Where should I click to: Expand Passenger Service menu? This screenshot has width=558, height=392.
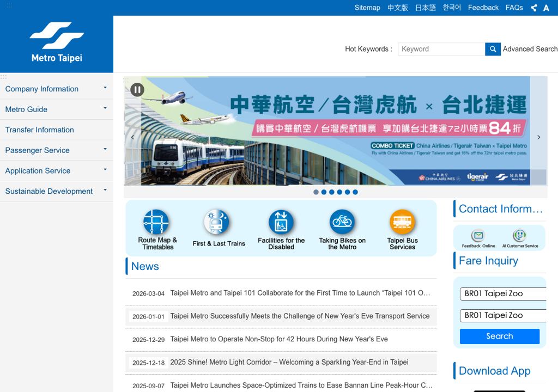(x=57, y=150)
